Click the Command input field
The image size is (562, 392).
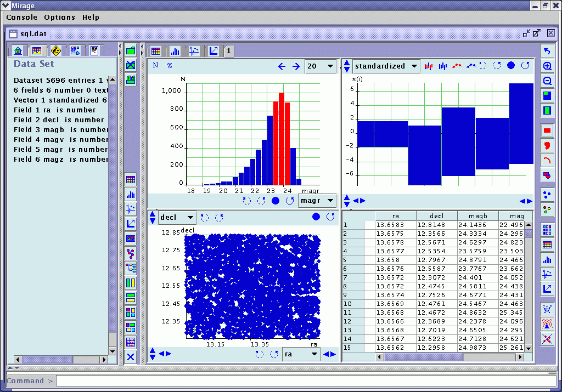[306, 380]
